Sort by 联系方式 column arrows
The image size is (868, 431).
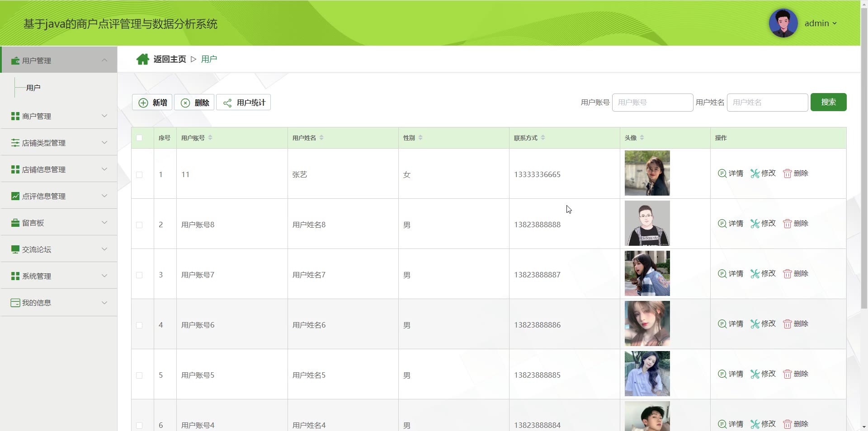coord(543,138)
